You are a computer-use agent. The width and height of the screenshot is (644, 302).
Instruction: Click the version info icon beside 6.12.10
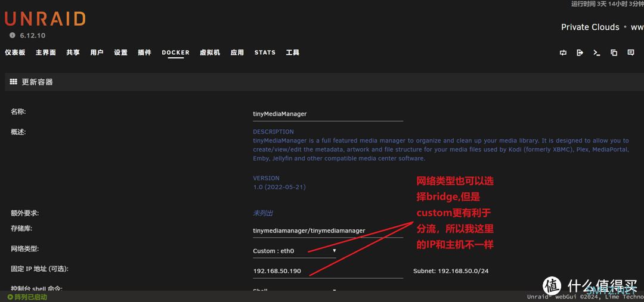(13, 35)
